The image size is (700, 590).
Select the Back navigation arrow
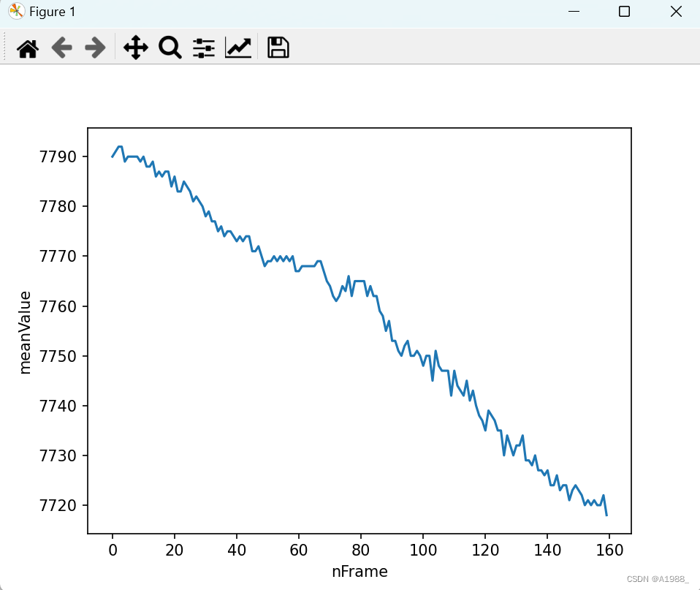click(61, 47)
